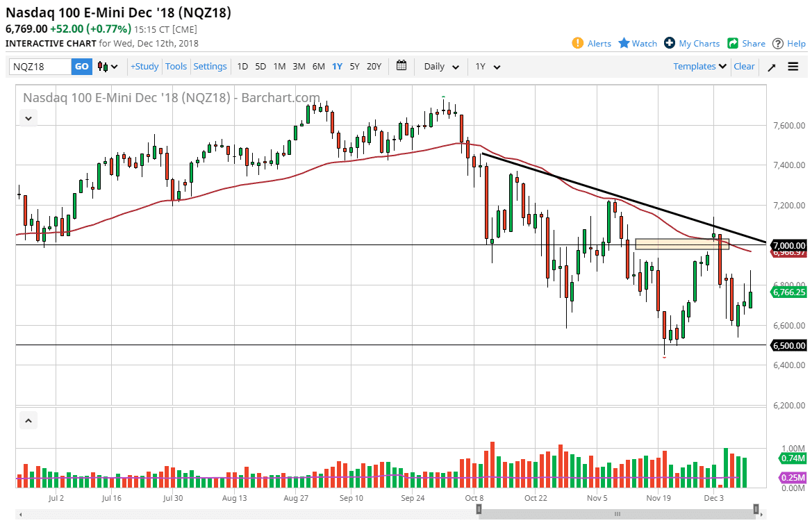Image resolution: width=812 pixels, height=523 pixels.
Task: Open +Study to add an indicator
Action: click(x=144, y=66)
